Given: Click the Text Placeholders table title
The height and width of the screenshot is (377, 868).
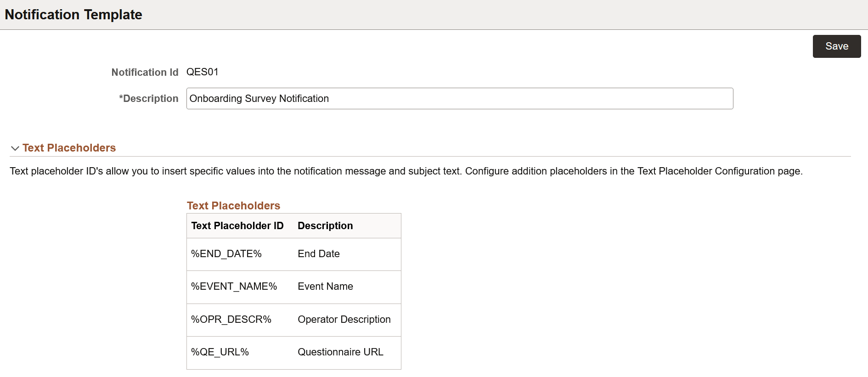Looking at the screenshot, I should pos(233,206).
